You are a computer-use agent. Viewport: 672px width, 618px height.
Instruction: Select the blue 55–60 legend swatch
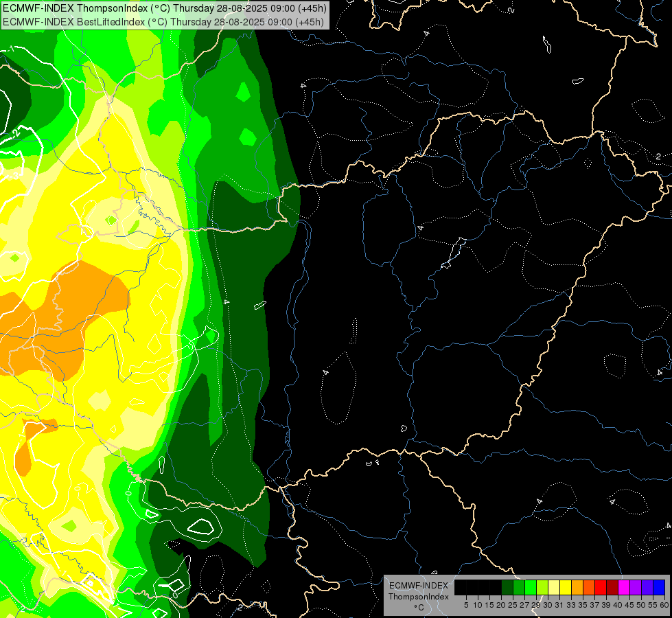pos(659,587)
